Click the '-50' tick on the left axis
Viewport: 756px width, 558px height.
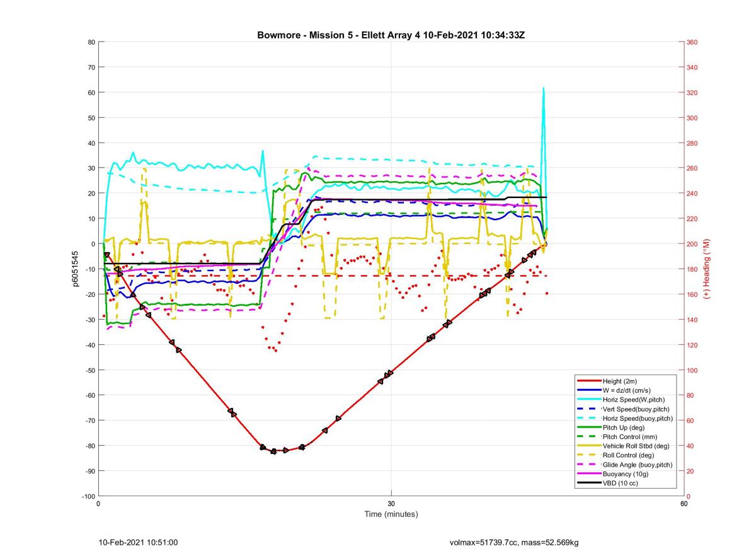(89, 370)
